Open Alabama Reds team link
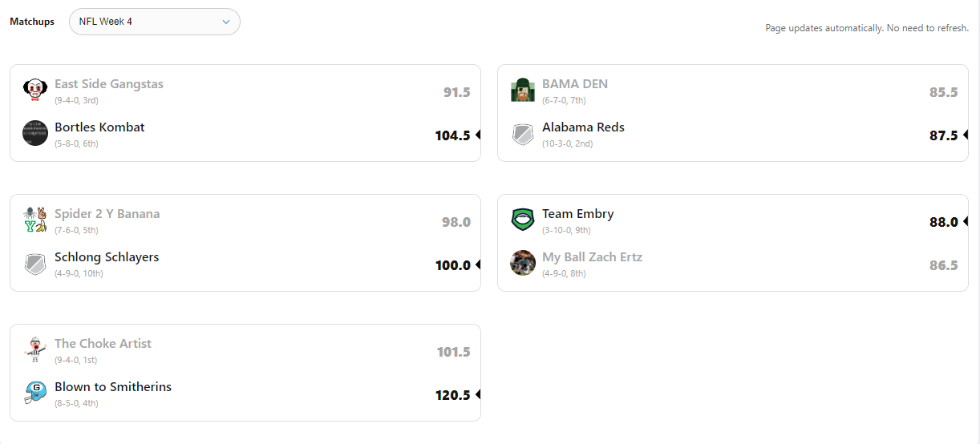Image resolution: width=980 pixels, height=444 pixels. [x=583, y=127]
